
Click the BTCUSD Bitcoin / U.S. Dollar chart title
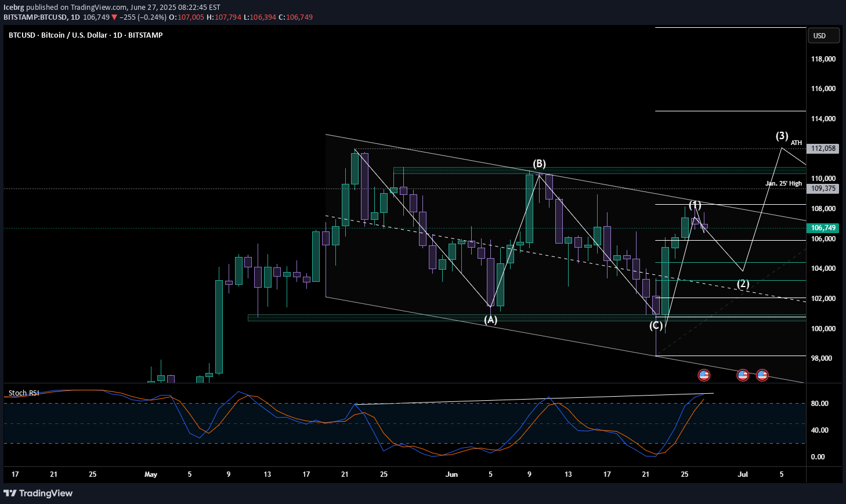(85, 35)
